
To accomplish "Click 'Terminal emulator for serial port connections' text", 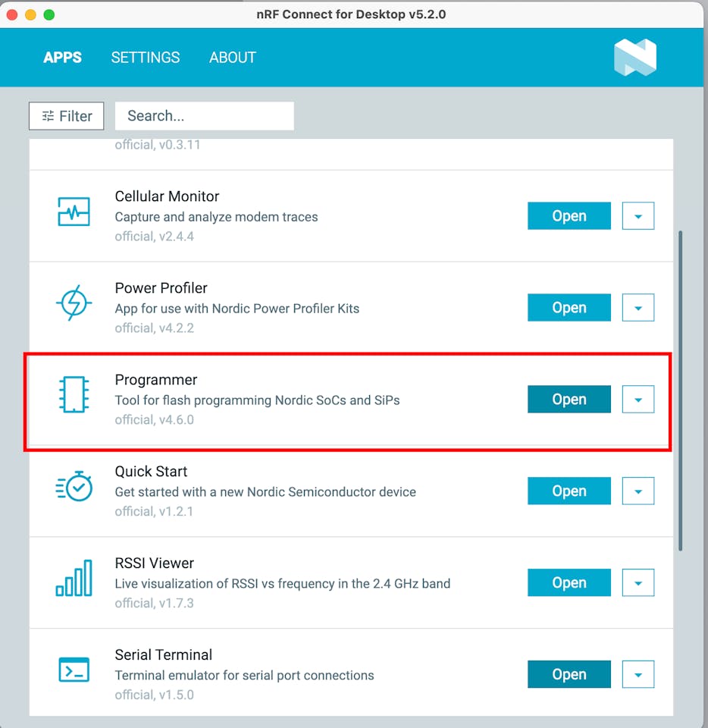I will (x=245, y=676).
